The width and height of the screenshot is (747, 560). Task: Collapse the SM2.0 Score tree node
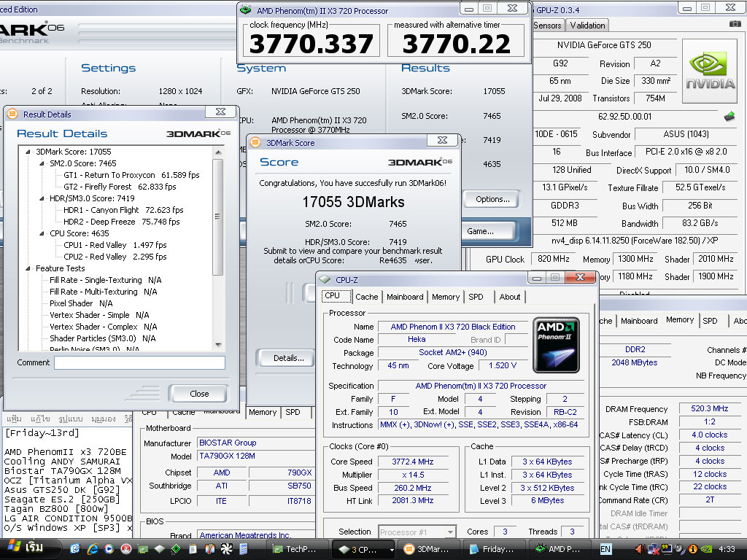pos(42,163)
